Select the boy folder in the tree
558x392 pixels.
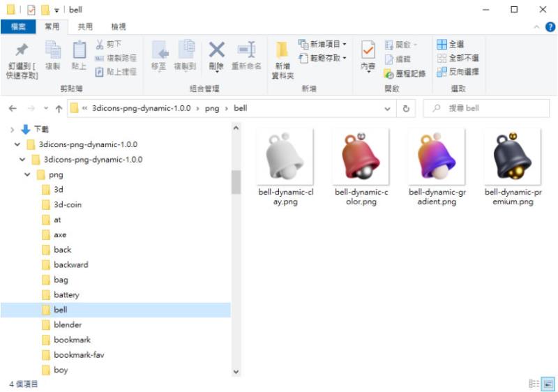point(61,370)
